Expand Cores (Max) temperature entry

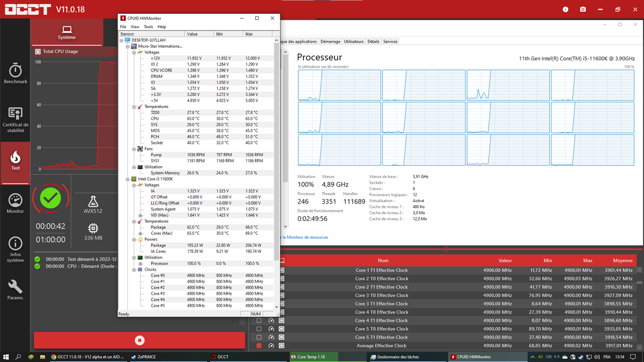coord(140,233)
